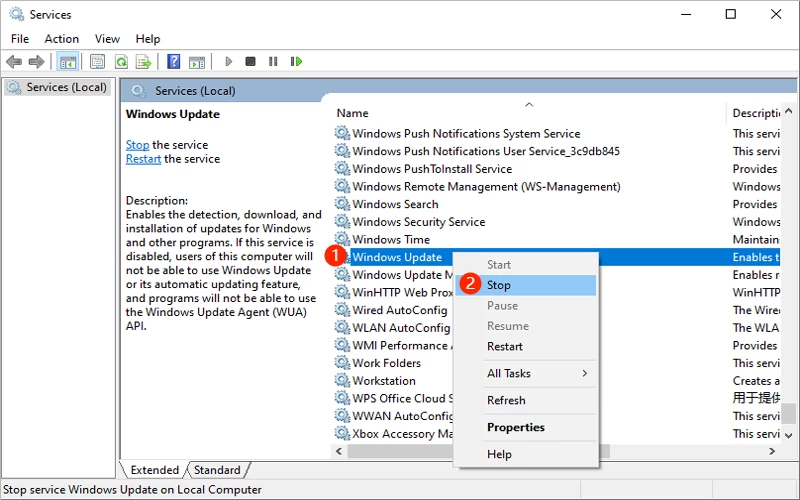Select the WinHTTP Web Proxy service row
This screenshot has height=500, width=800.
pos(394,292)
